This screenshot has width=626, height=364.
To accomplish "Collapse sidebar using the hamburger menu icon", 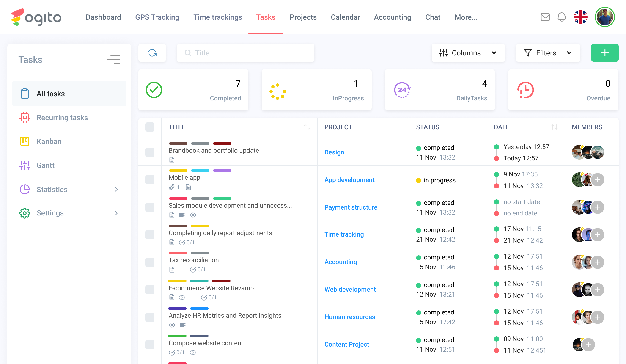I will point(113,60).
